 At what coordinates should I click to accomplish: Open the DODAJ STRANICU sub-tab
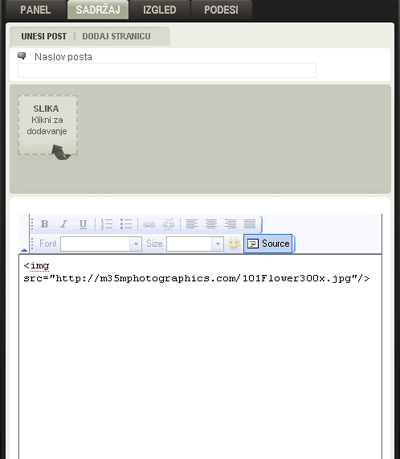tap(116, 36)
